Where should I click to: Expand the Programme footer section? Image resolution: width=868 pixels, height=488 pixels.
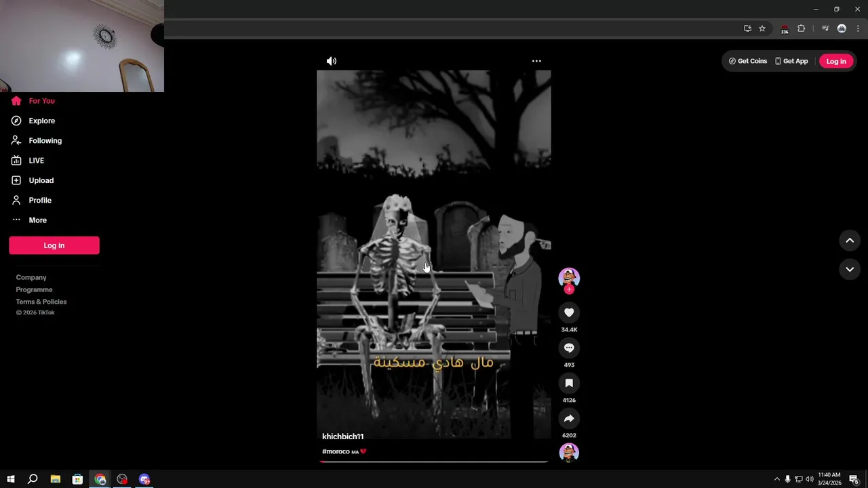[x=34, y=289]
